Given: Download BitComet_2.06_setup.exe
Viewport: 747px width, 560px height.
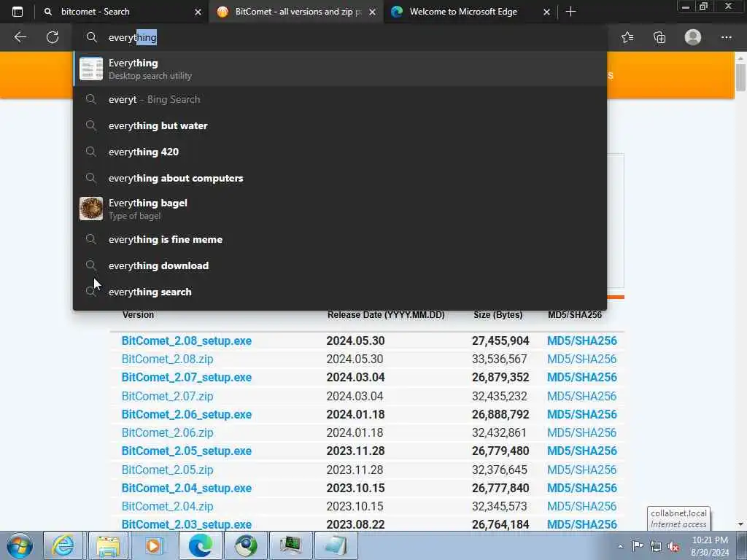Looking at the screenshot, I should click(x=186, y=414).
